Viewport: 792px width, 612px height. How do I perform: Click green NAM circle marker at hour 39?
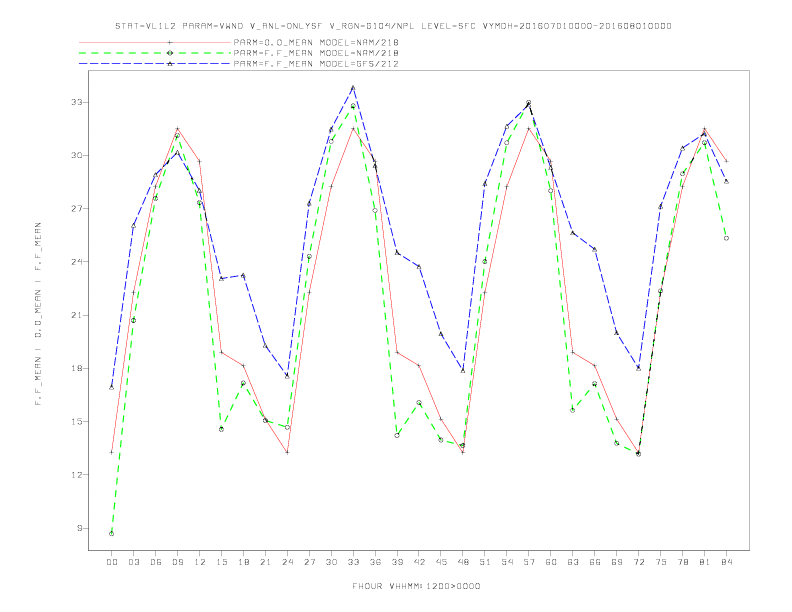[x=397, y=435]
